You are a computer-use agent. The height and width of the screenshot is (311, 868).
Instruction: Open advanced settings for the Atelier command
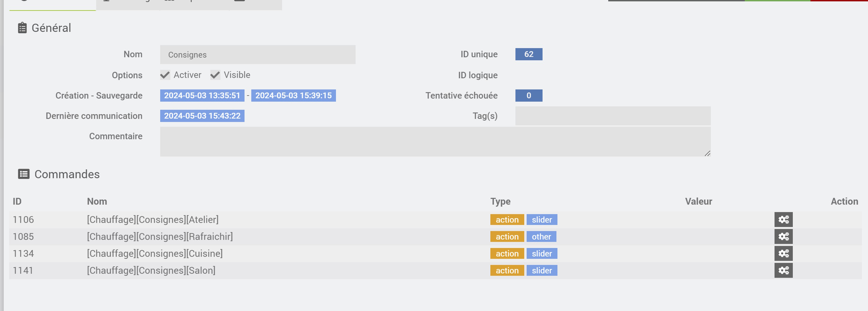[x=783, y=220]
